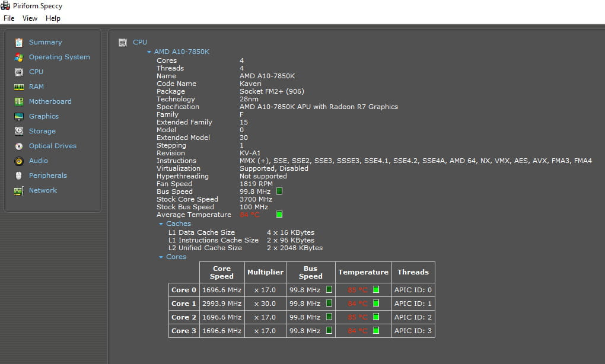605x364 pixels.
Task: Click the Network card icon
Action: (18, 190)
